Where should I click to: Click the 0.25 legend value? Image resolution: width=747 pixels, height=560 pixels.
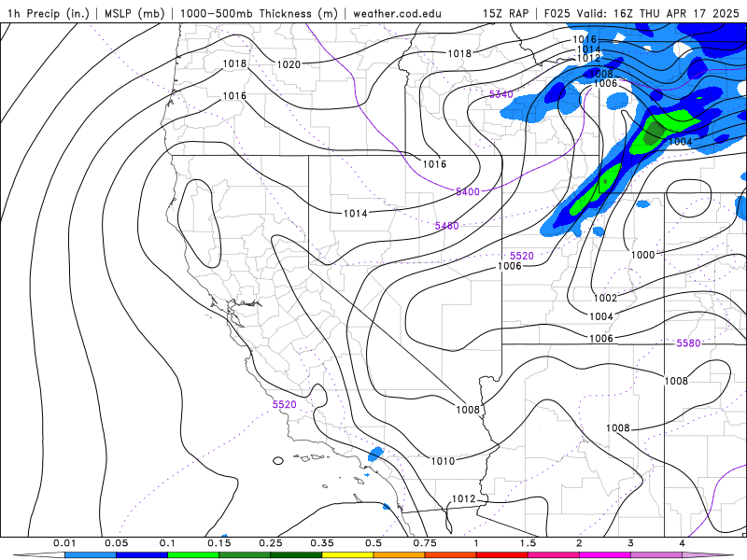(271, 543)
